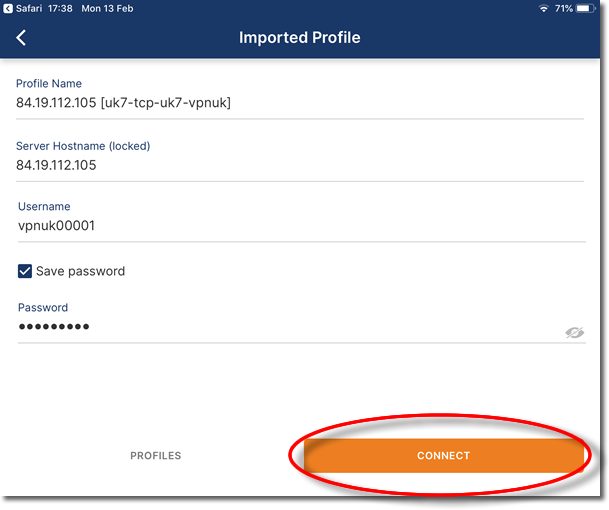The width and height of the screenshot is (609, 510).
Task: Open the PROFILES list
Action: tap(155, 456)
